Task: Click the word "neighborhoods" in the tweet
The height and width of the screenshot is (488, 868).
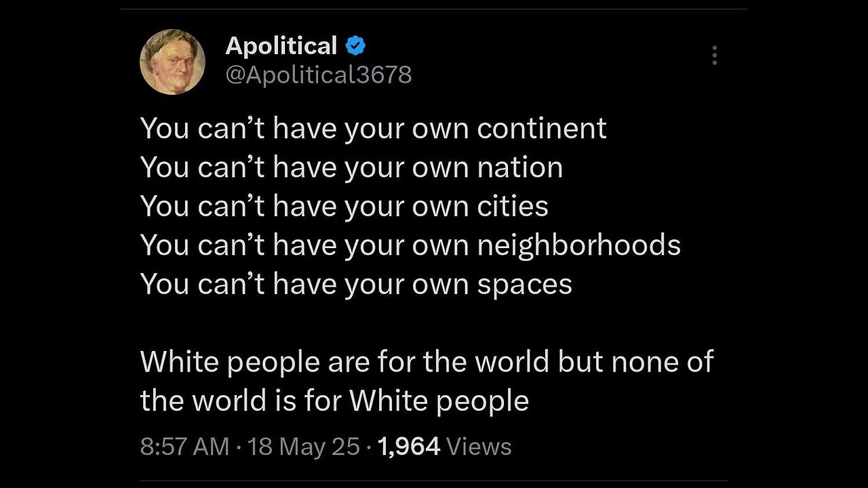Action: tap(578, 245)
